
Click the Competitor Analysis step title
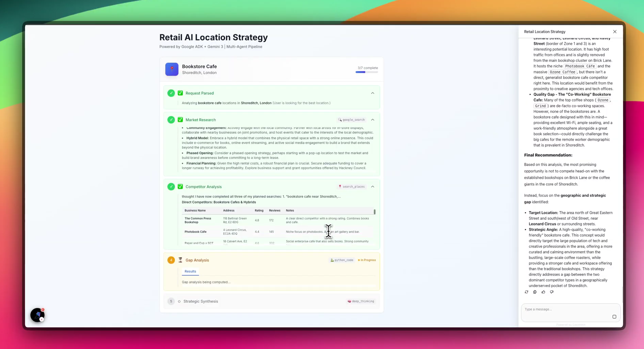coord(204,187)
